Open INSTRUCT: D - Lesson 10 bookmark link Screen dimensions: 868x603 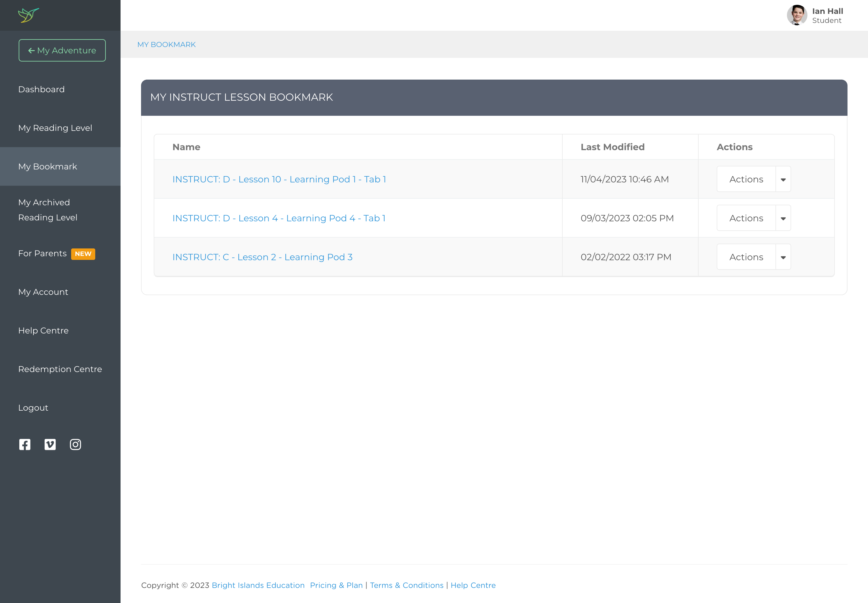(x=279, y=179)
